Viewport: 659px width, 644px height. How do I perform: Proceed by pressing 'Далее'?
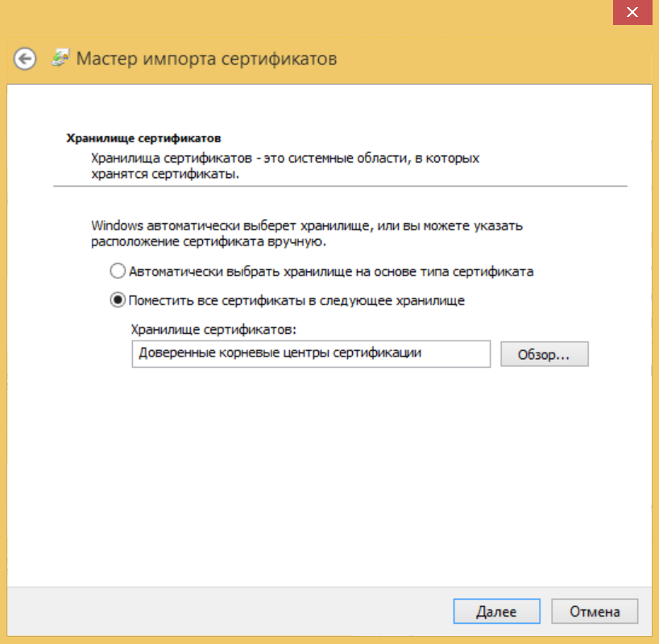pos(495,612)
